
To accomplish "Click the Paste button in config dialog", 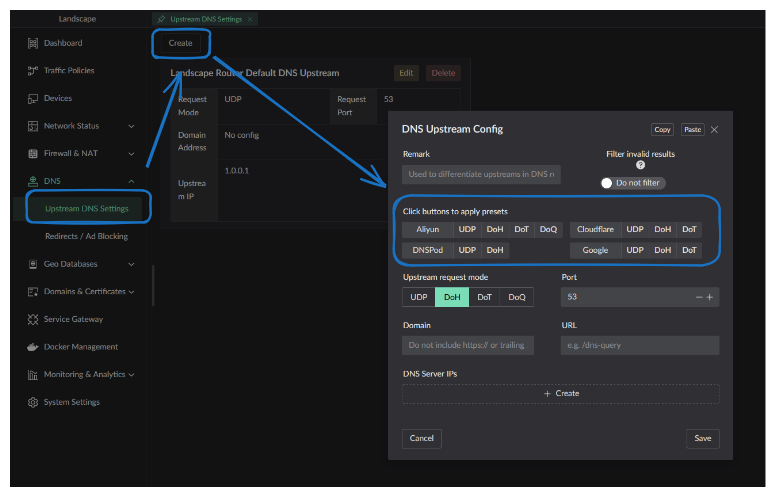I will (692, 129).
